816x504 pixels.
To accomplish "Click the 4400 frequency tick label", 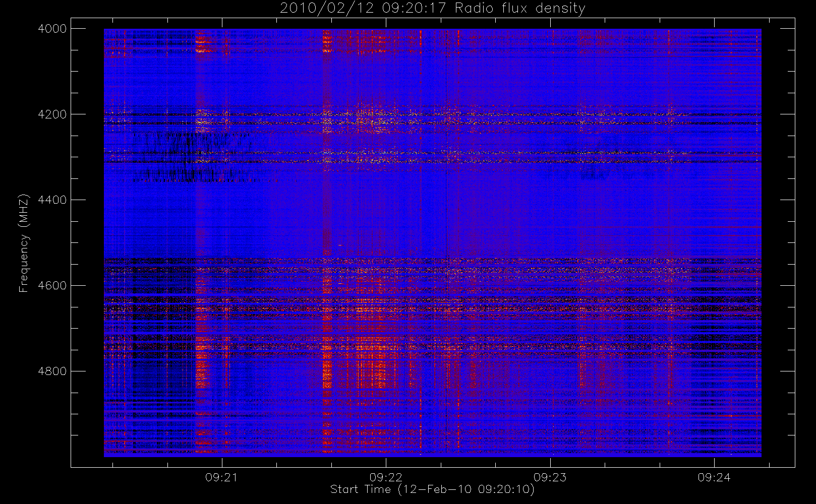I will [52, 200].
